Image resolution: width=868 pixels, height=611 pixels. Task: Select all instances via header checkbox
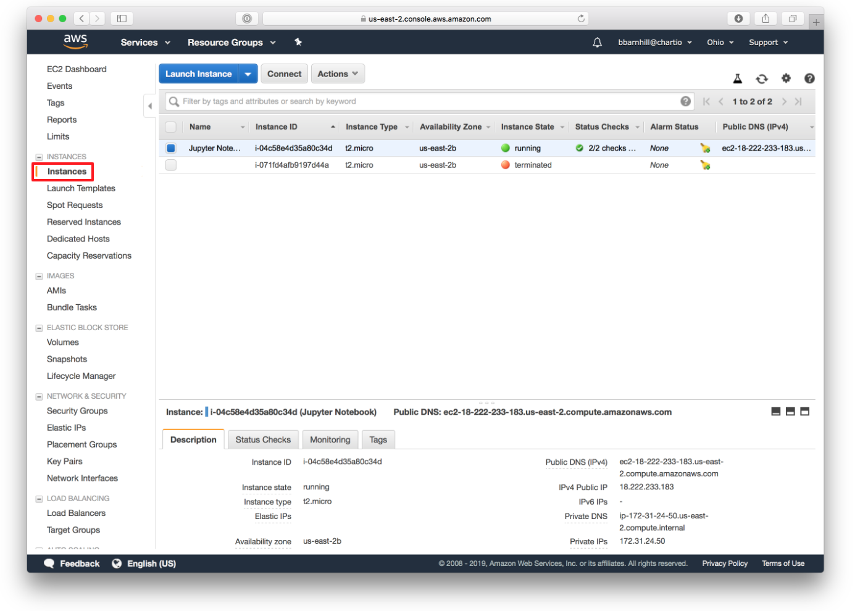(x=170, y=126)
